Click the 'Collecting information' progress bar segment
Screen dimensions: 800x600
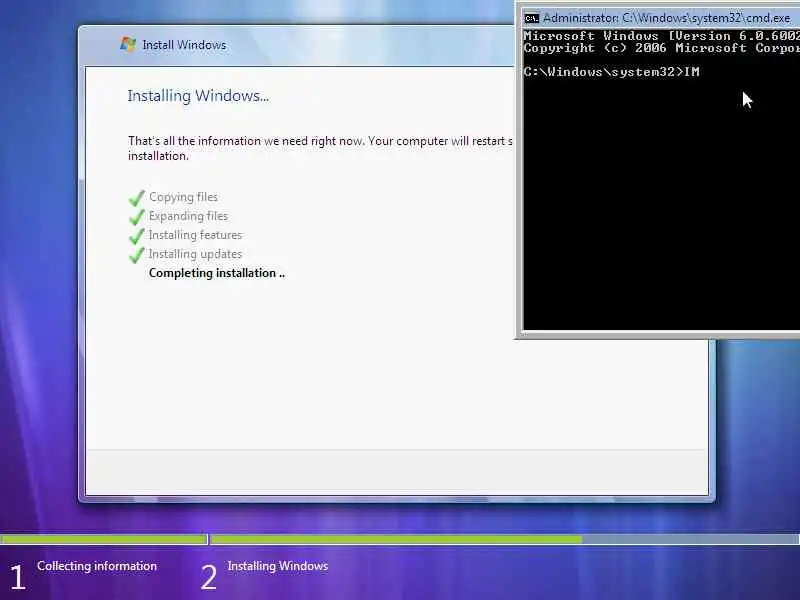104,539
